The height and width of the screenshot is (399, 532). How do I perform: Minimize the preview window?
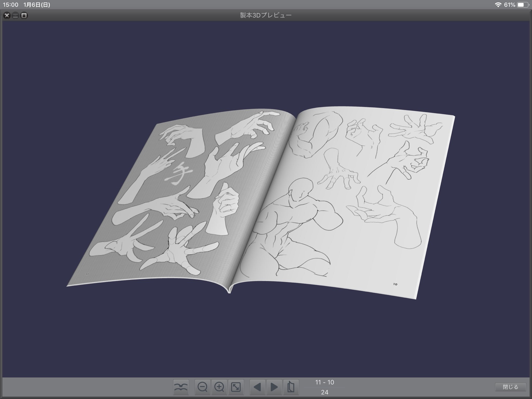[15, 15]
